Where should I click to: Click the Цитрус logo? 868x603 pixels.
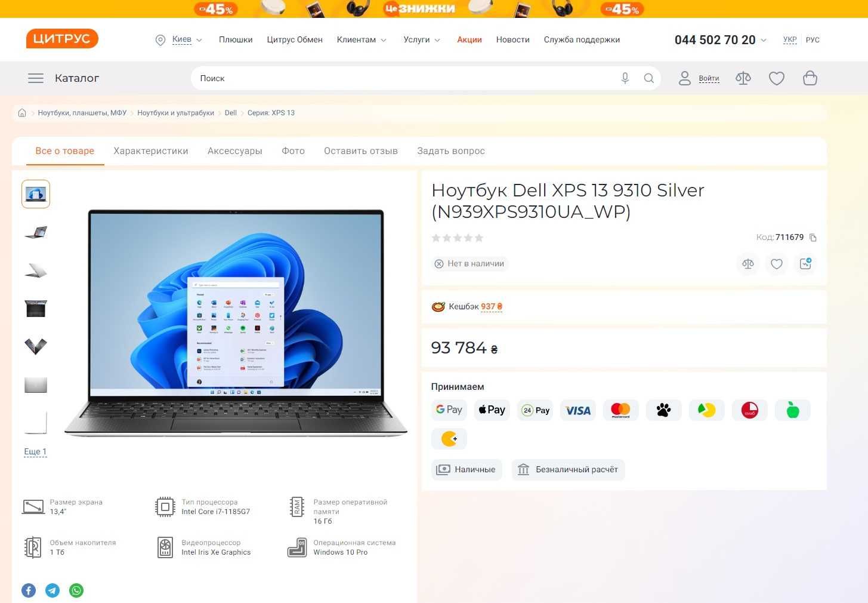[x=62, y=39]
